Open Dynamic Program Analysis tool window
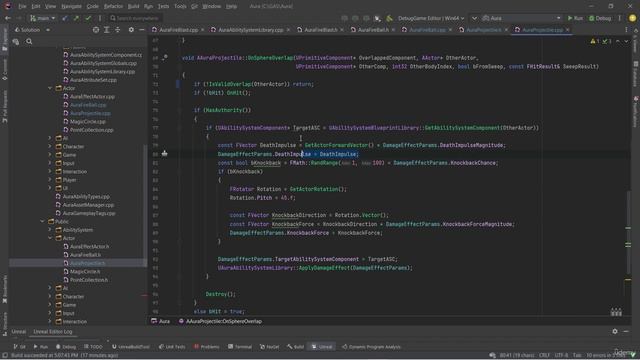Screen dimensions: 640x360 [371, 347]
